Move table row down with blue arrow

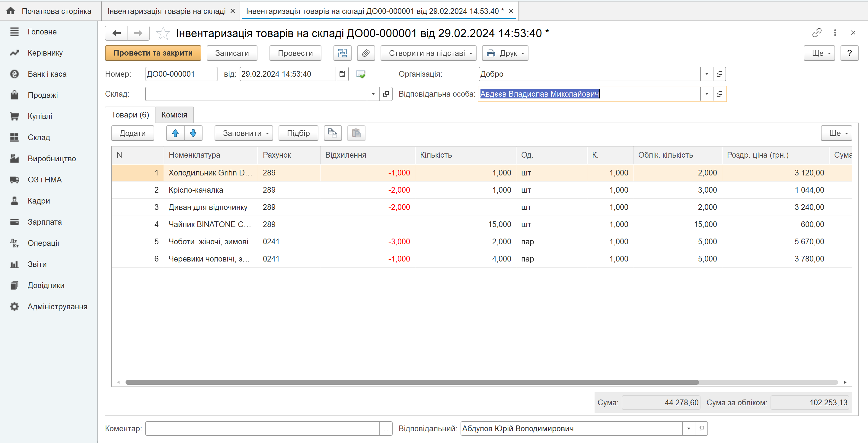coord(193,133)
